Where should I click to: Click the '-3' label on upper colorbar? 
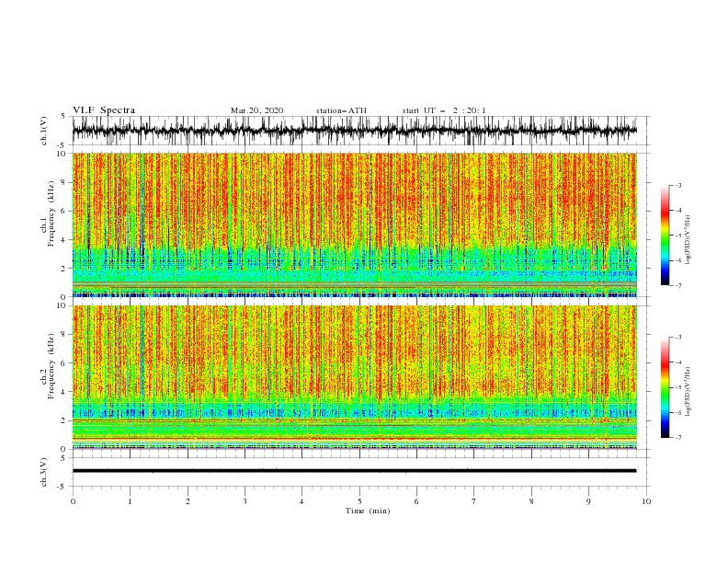tap(677, 185)
